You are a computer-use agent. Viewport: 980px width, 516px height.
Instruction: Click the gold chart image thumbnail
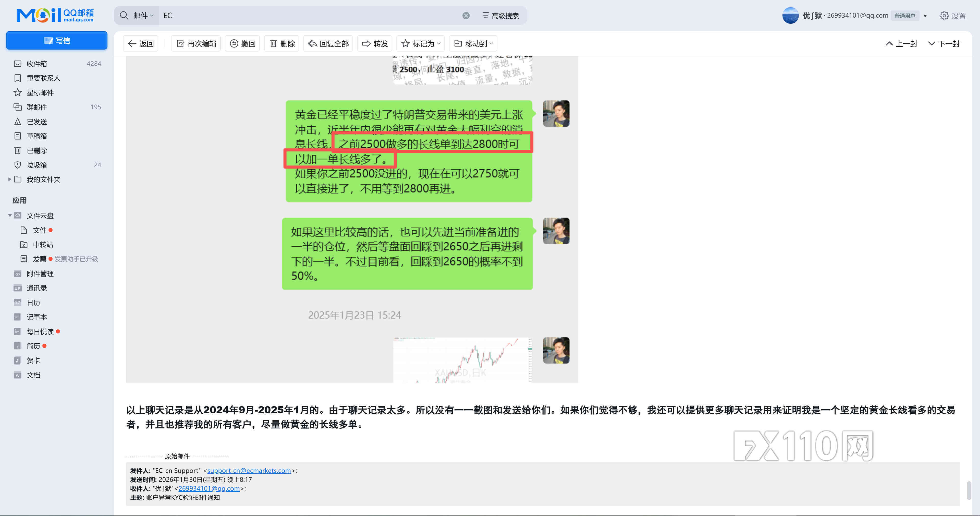[x=462, y=359]
